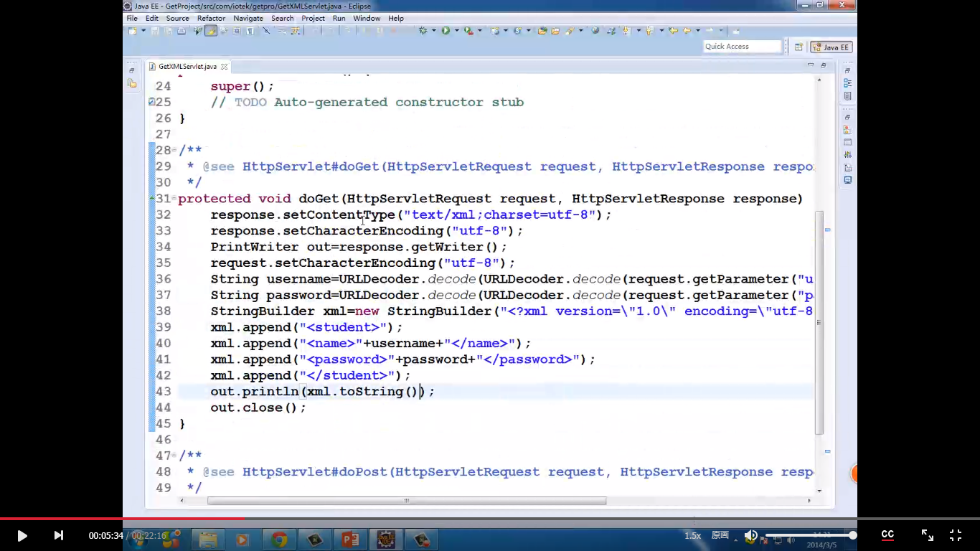980x551 pixels.
Task: Open the Window menu
Action: [x=367, y=18]
